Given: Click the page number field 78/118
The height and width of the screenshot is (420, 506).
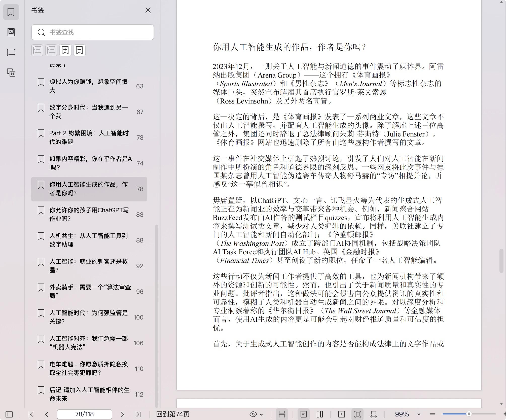Looking at the screenshot, I should coord(85,414).
